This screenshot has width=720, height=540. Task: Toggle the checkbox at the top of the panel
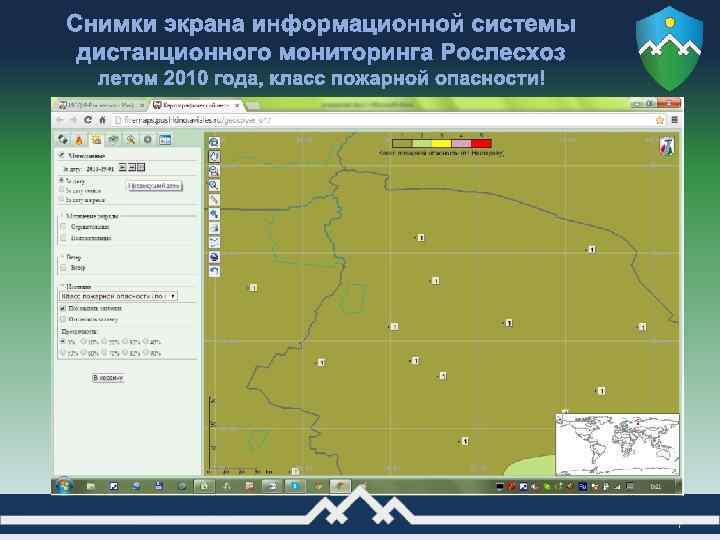[62, 156]
